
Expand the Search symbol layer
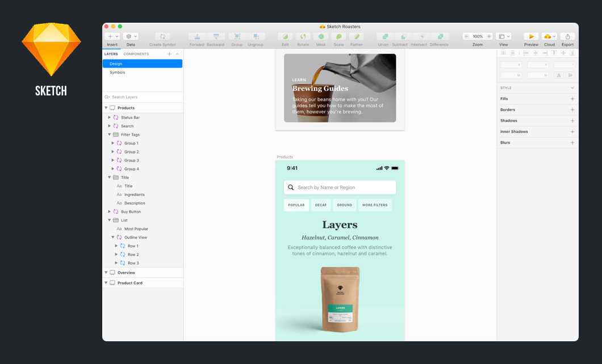[x=110, y=126]
